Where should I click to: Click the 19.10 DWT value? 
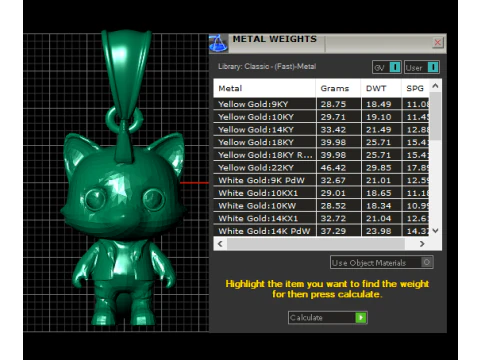(379, 117)
